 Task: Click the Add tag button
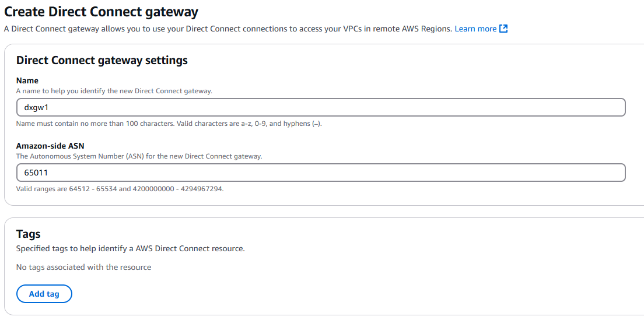[44, 294]
